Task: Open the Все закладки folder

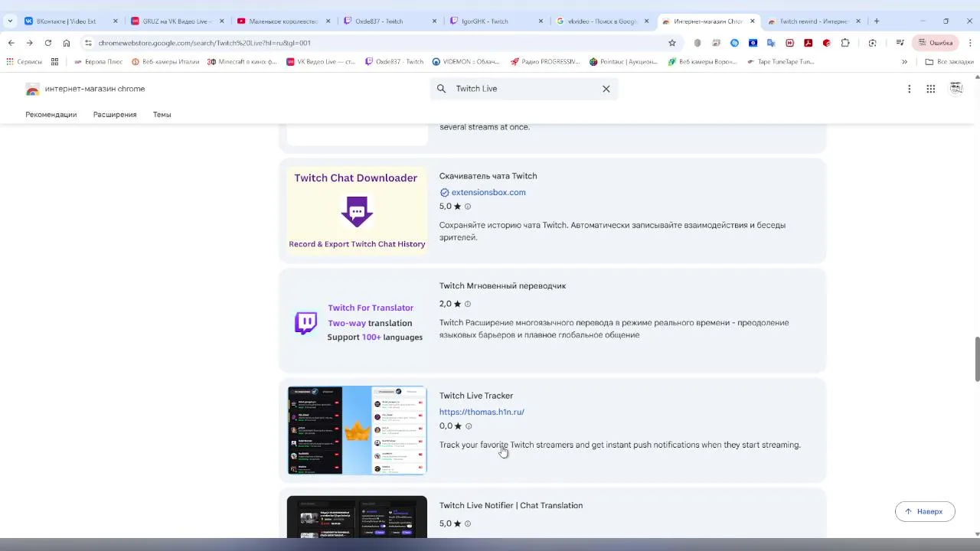Action: (949, 61)
